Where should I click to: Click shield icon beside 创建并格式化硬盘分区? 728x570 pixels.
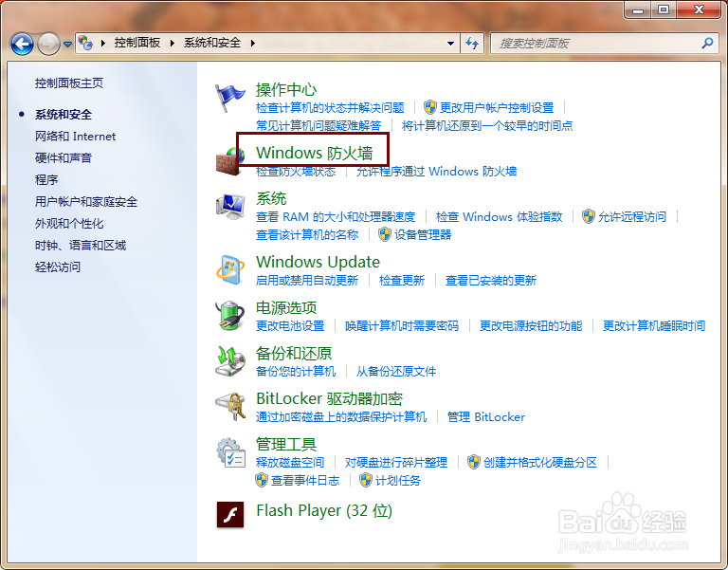coord(474,462)
